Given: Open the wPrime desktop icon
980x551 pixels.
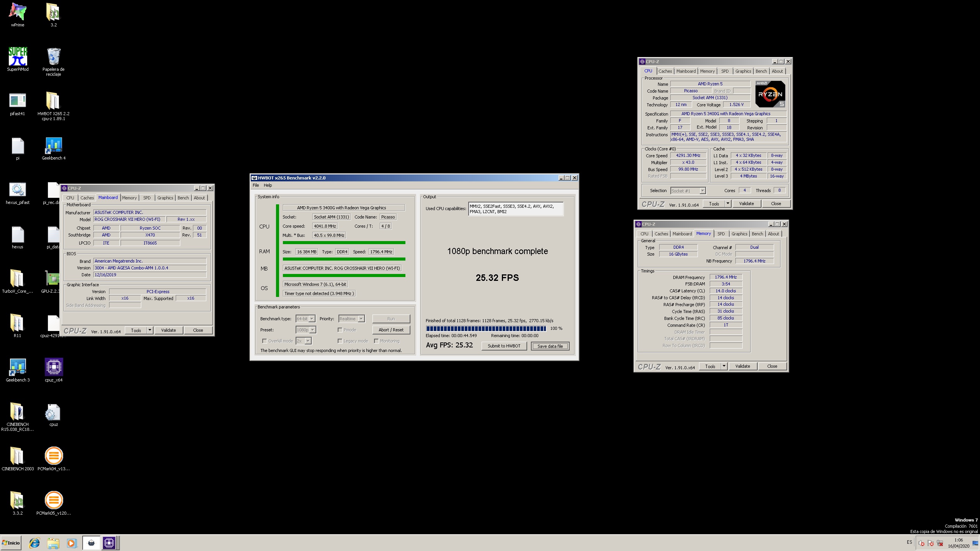Looking at the screenshot, I should point(18,15).
